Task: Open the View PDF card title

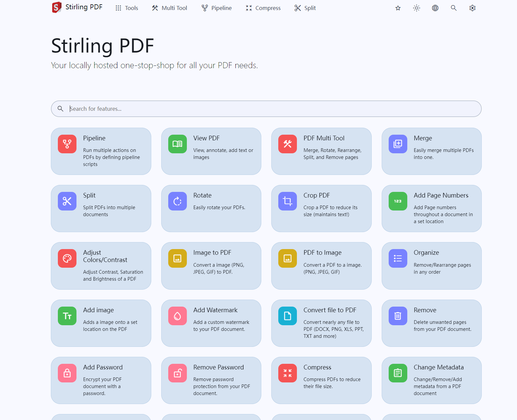Action: click(206, 138)
